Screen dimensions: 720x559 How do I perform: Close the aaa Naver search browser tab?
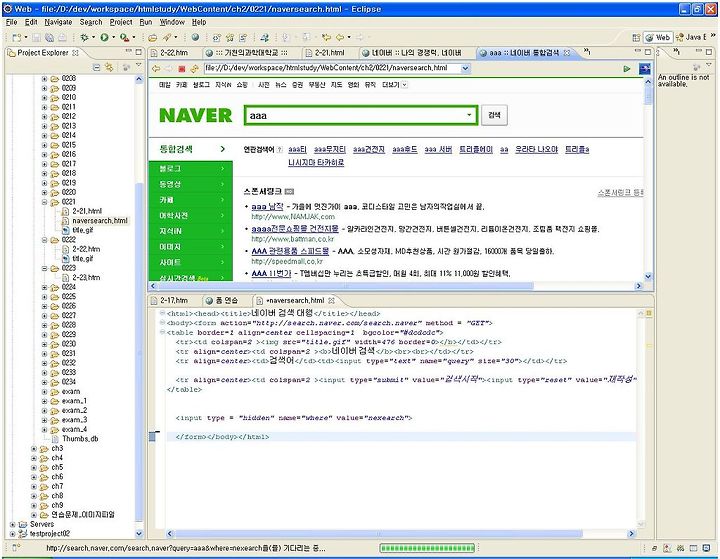click(567, 53)
